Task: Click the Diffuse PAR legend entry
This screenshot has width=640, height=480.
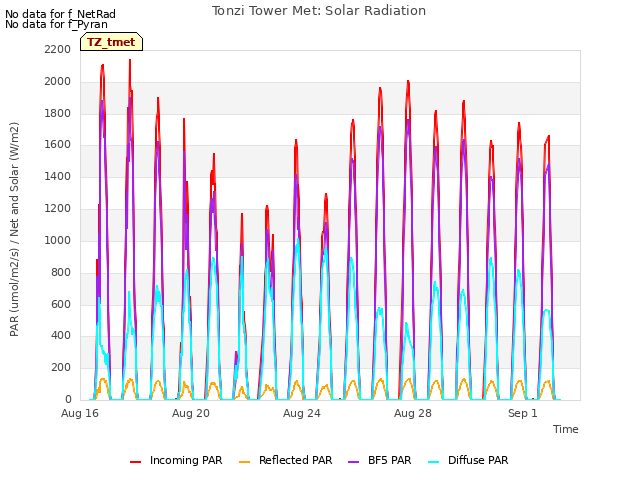Action: 468,460
